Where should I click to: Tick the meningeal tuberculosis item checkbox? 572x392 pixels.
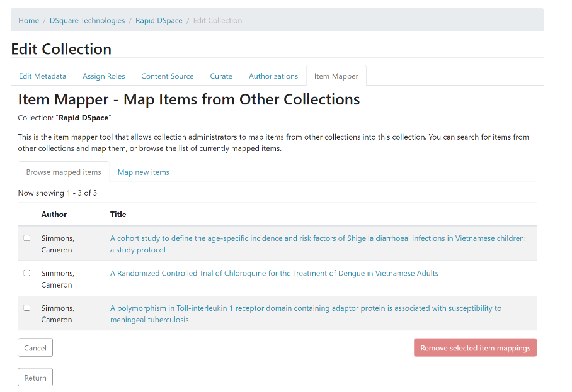[x=26, y=308]
